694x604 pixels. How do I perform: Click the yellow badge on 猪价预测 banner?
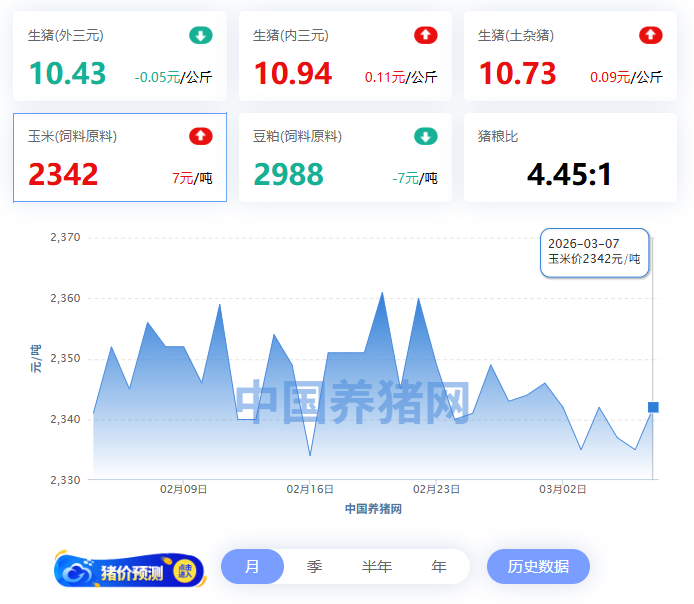[x=185, y=571]
